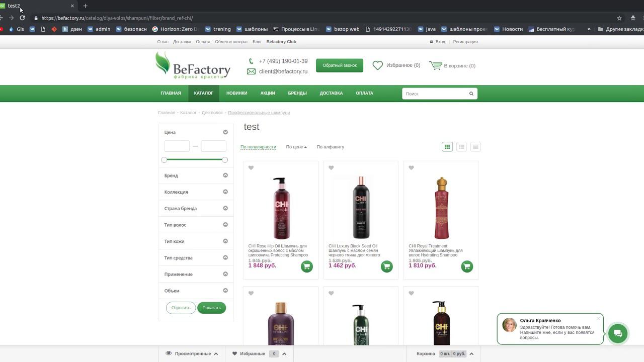
Task: Favorite the CHI Rose Hip Oil shampoo
Action: (x=251, y=168)
